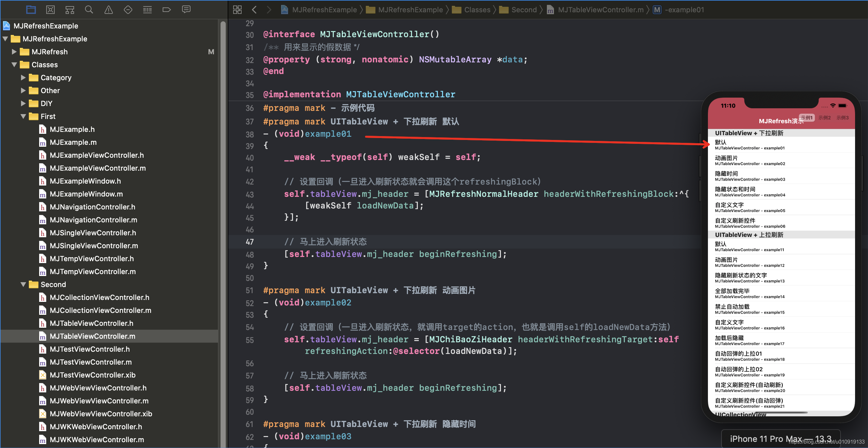Select MJTestViewController.xib in file tree
Screen dimensions: 868x448
[92, 375]
